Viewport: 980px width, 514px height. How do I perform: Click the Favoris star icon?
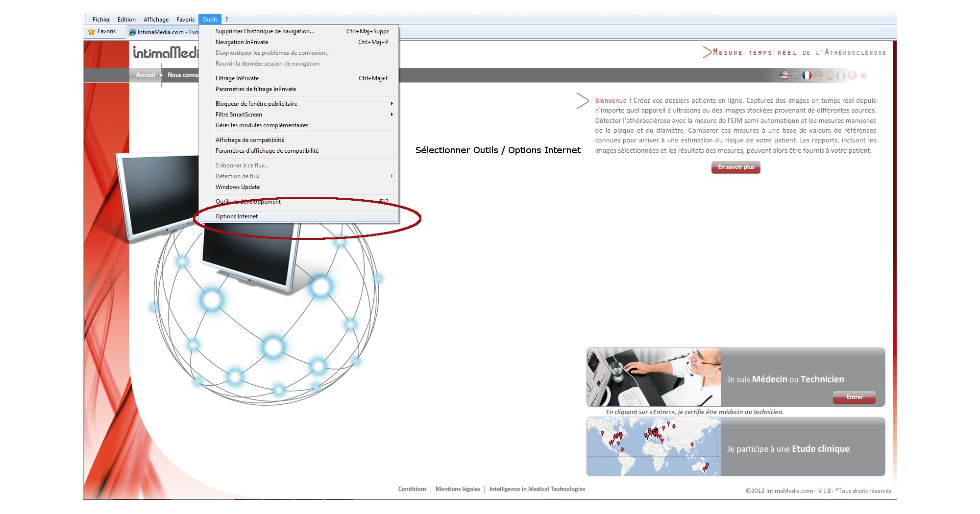[92, 32]
